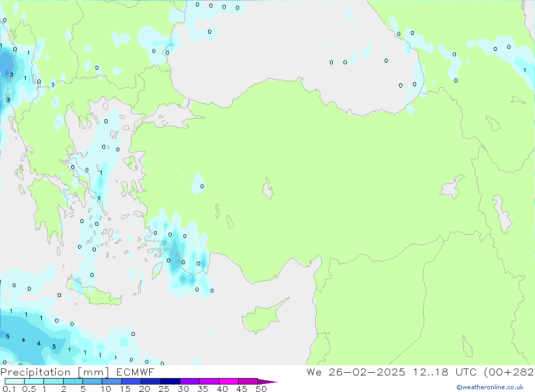The height and width of the screenshot is (392, 535).
Task: Pick the 15–20 mm legend color swatch
Action: pyautogui.click(x=132, y=381)
